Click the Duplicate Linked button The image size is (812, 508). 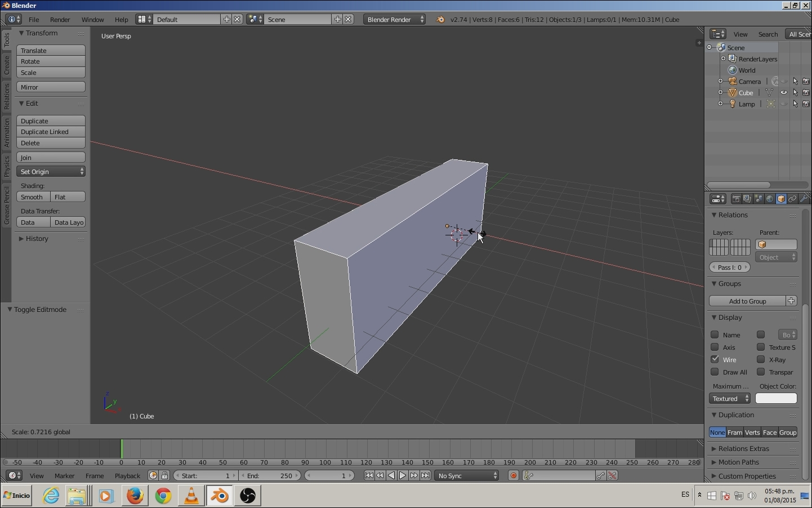[x=51, y=132]
